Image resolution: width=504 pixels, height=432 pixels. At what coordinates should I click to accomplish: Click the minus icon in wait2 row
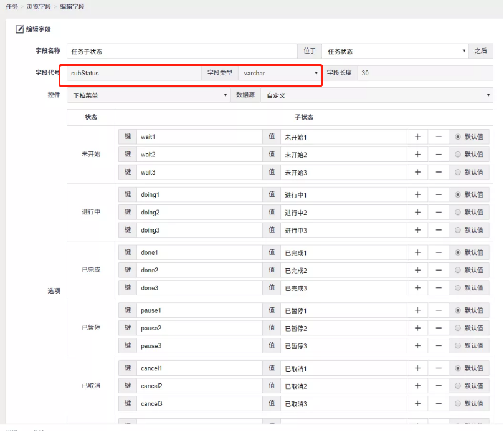pos(439,155)
